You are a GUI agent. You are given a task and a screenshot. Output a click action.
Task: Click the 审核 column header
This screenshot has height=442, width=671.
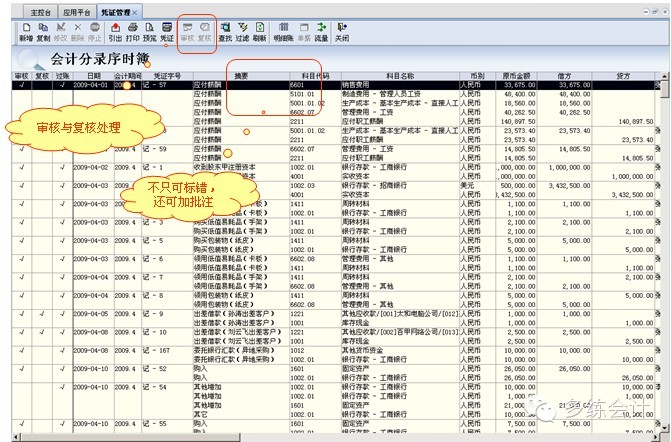pos(21,76)
